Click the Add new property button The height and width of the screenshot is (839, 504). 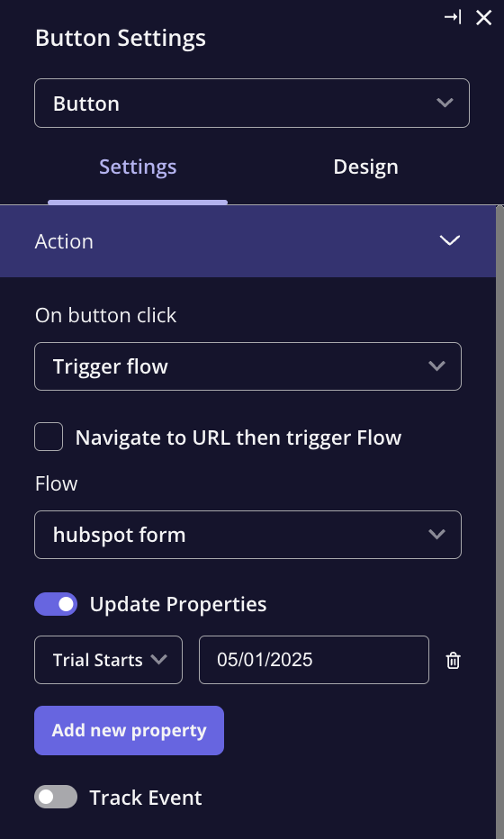(x=129, y=730)
